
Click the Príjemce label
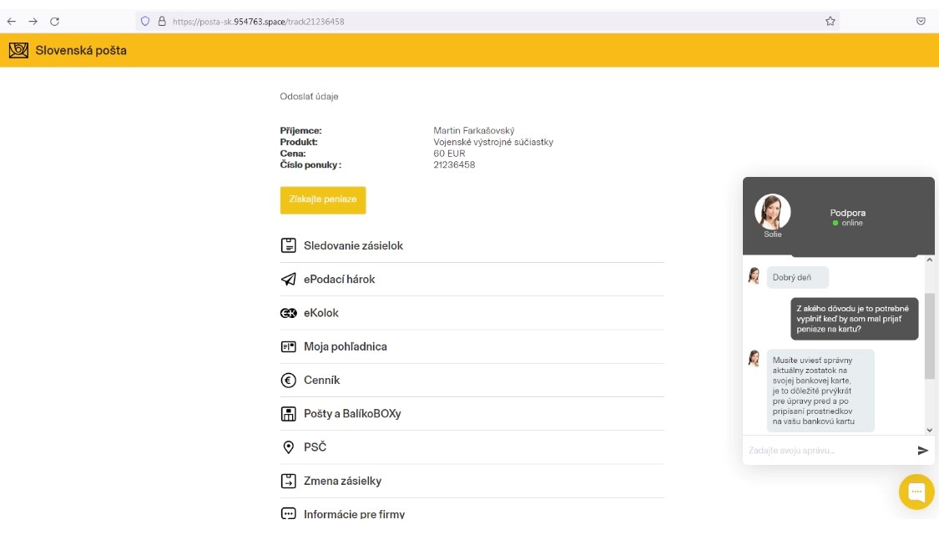(x=300, y=130)
